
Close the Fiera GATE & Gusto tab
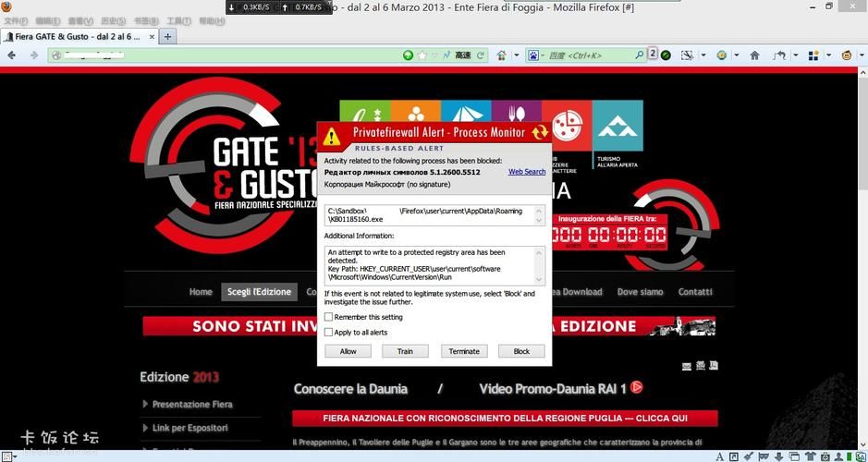[153, 37]
